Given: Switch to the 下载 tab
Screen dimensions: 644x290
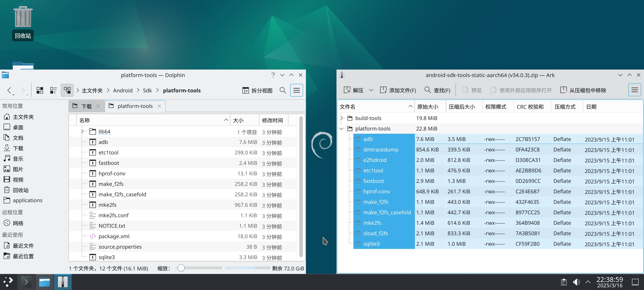Looking at the screenshot, I should (86, 106).
